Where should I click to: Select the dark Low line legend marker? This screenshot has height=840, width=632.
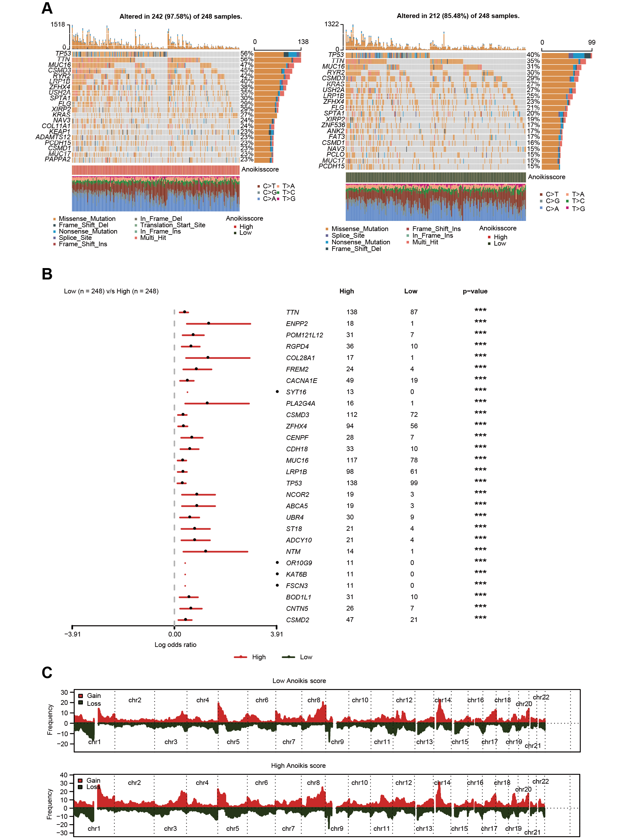coord(288,657)
